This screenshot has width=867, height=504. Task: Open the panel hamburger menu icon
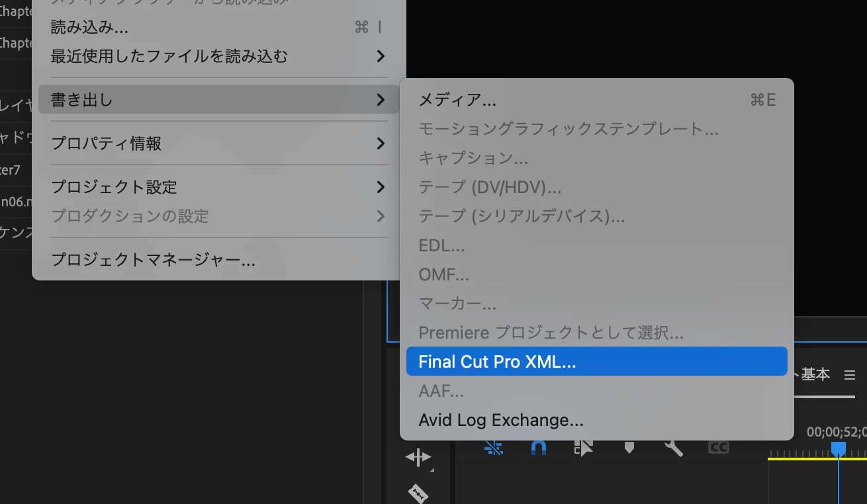[850, 375]
